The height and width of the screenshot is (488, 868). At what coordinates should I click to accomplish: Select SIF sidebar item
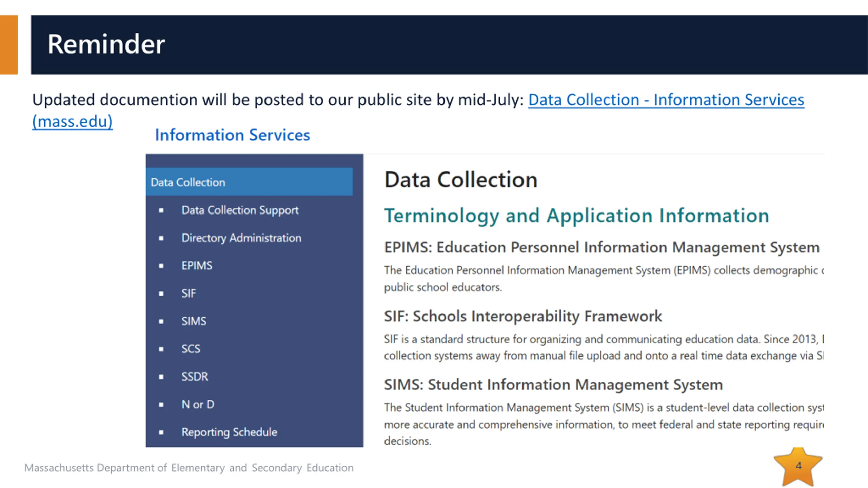click(x=189, y=293)
